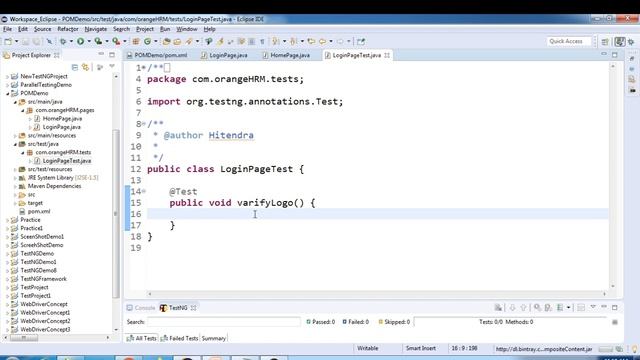Click the Quick Access field
The width and height of the screenshot is (640, 360).
[569, 41]
